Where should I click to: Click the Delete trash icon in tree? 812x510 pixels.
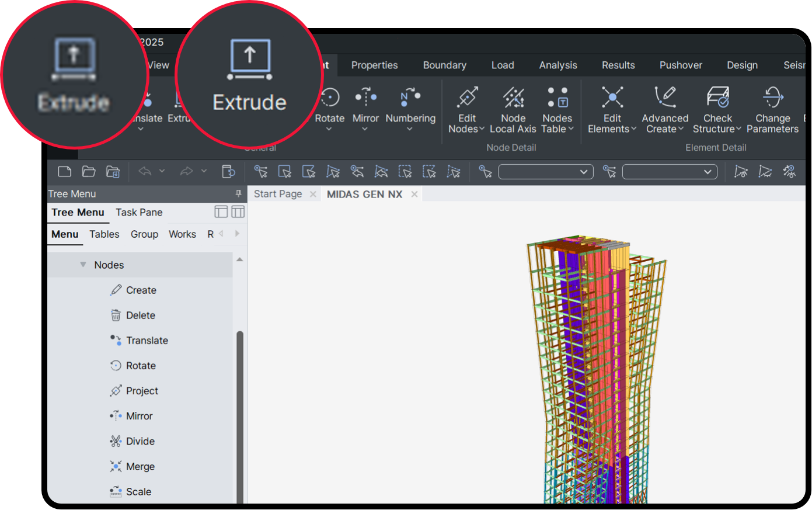pos(116,315)
